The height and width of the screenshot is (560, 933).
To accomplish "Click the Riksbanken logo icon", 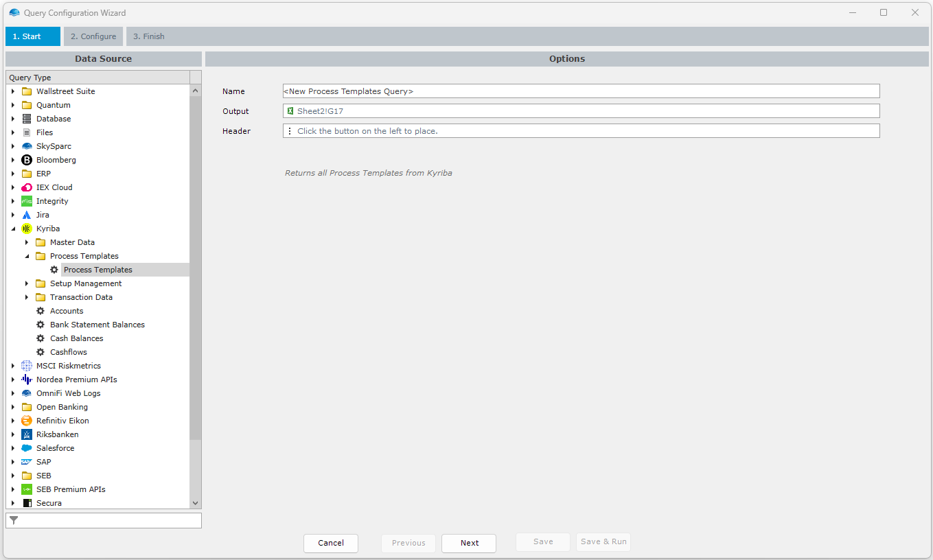I will coord(27,434).
